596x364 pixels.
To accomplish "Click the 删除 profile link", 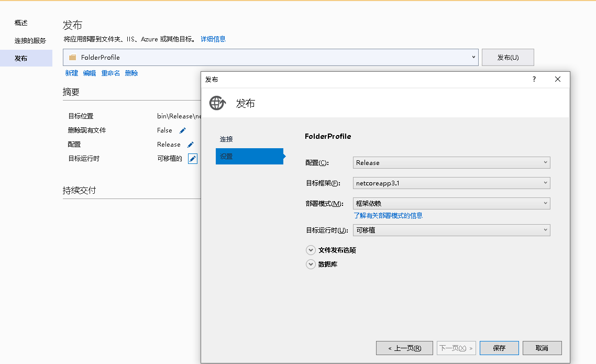I will pos(131,73).
